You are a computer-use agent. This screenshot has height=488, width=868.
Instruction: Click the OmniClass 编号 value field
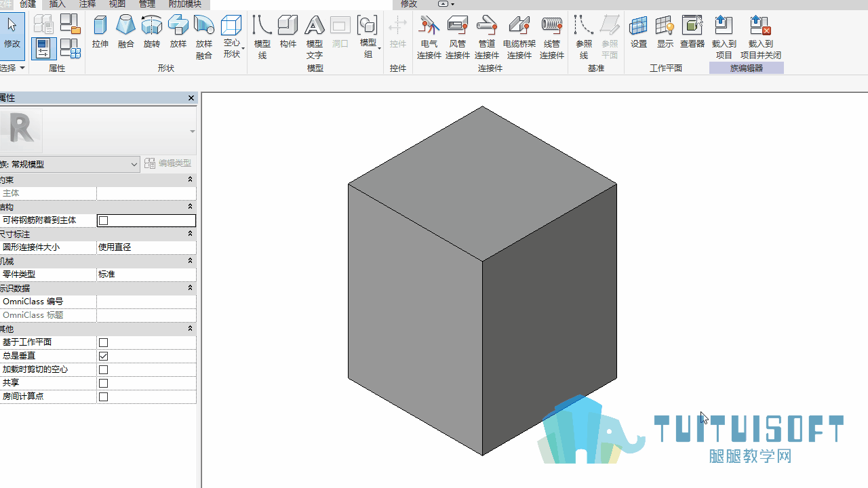[x=146, y=302]
